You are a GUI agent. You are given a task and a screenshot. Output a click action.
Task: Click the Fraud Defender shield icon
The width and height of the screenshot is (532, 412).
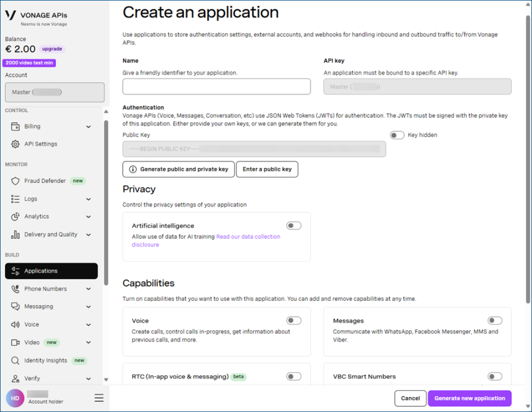(15, 181)
